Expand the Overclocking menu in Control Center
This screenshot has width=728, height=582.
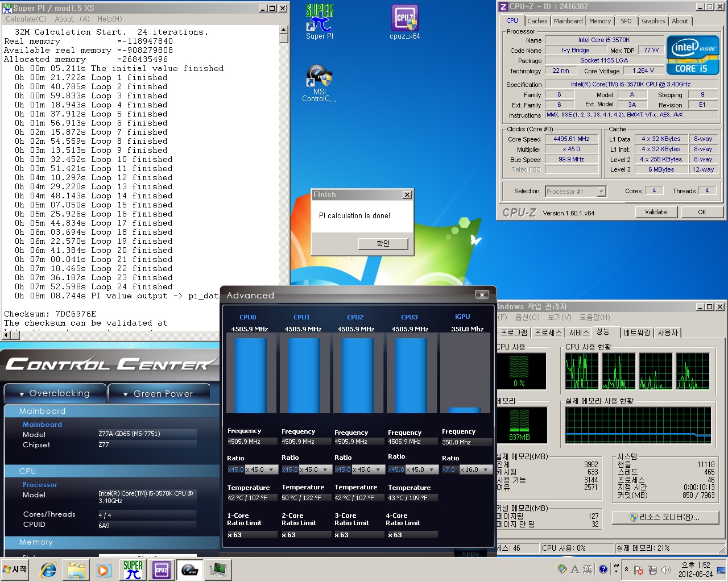coord(55,393)
